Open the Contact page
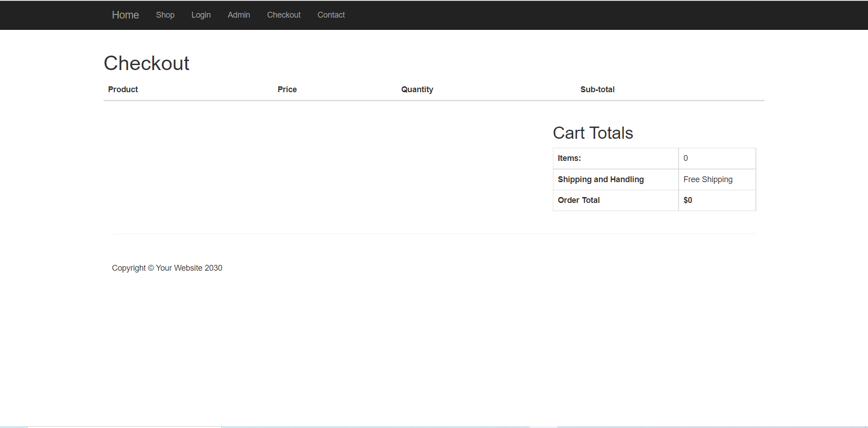868x428 pixels. pos(331,15)
